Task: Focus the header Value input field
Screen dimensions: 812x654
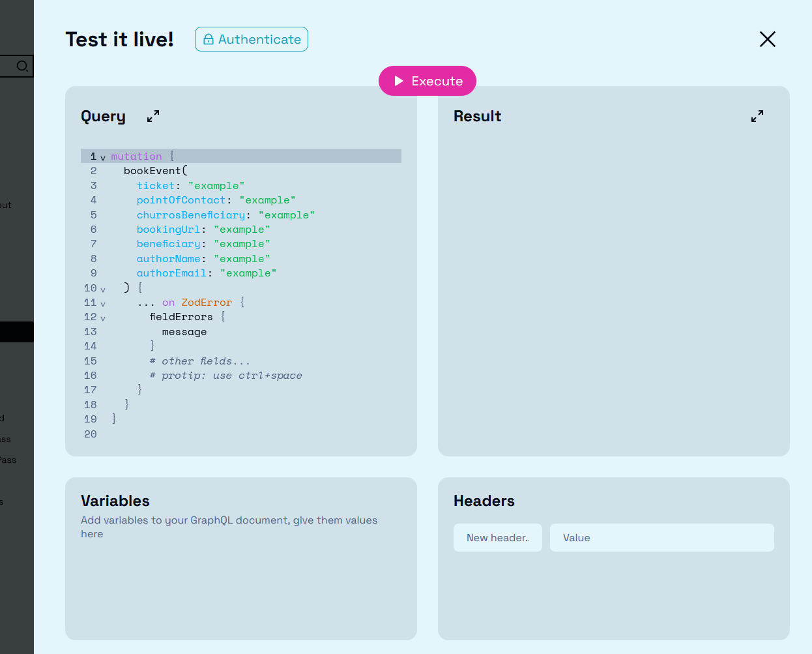Action: coord(661,538)
